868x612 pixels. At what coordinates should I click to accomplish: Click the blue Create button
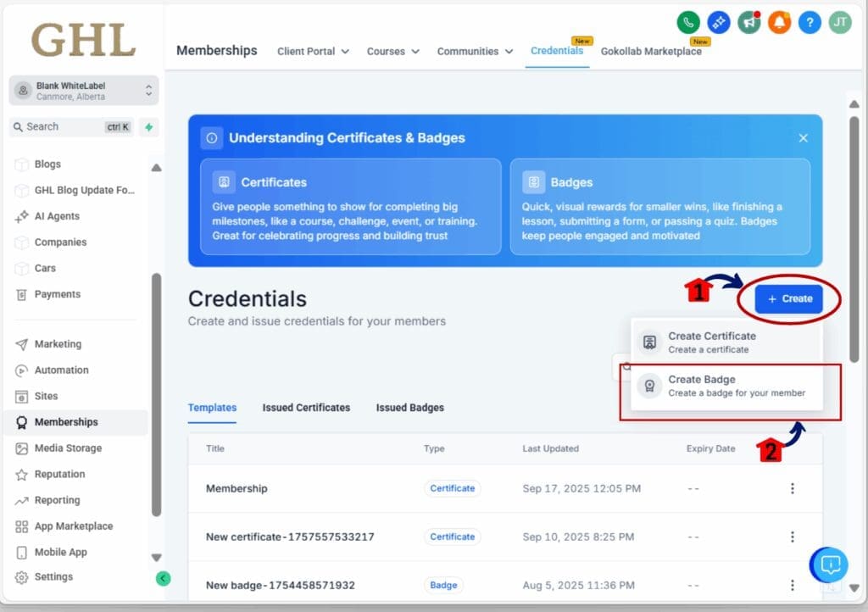coord(788,298)
